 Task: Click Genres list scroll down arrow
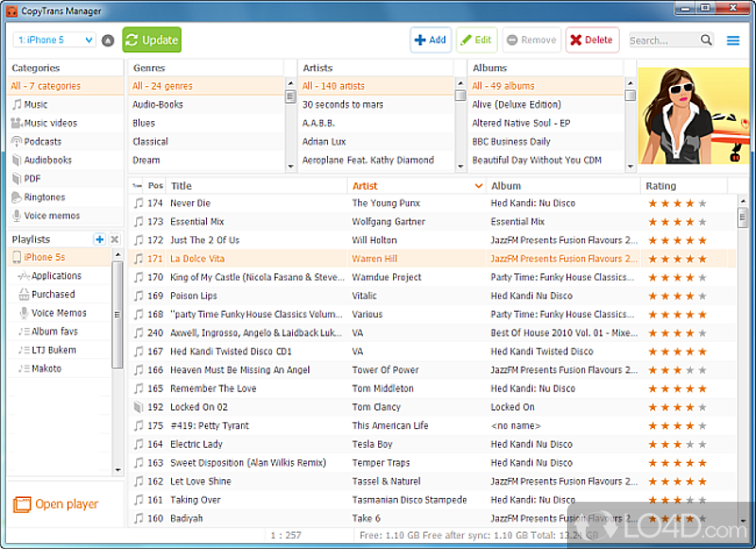291,166
